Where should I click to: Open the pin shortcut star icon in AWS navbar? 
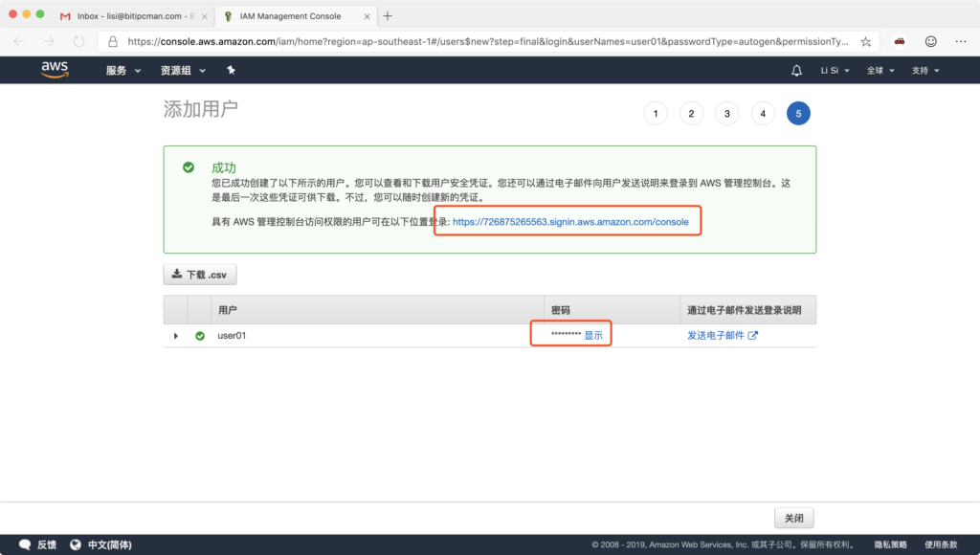(232, 70)
